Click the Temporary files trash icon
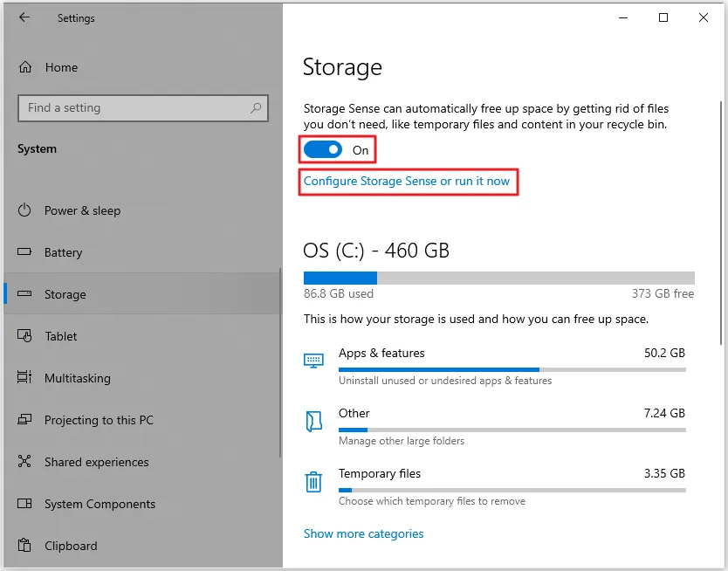The image size is (728, 571). point(313,482)
